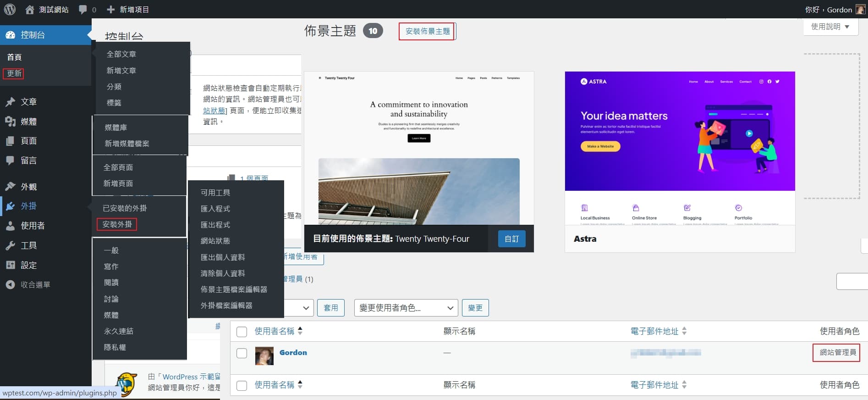Open 更新 under dashboard menu
Screen dimensions: 868x400
point(14,73)
